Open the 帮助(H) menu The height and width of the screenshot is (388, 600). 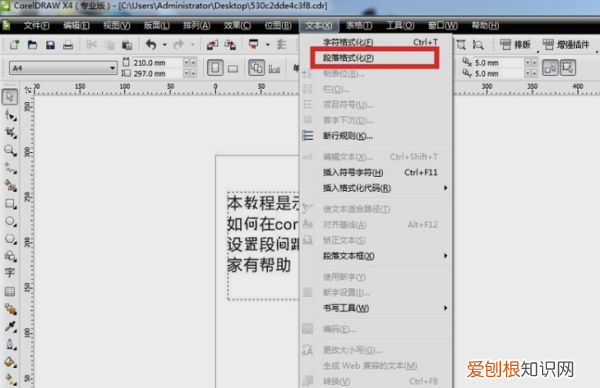click(485, 26)
